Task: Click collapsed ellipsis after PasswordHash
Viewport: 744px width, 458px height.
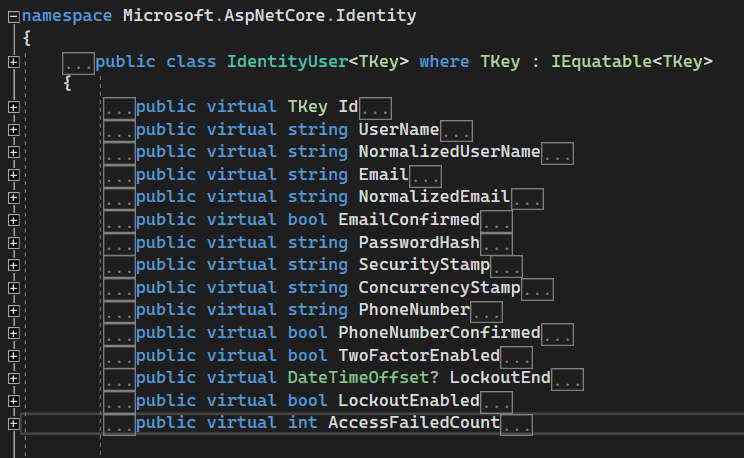Action: coord(496,244)
